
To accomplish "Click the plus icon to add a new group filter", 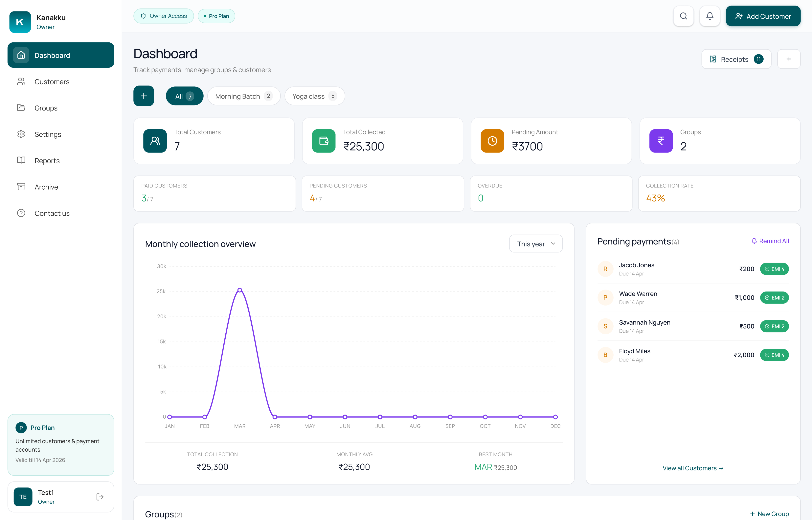I will pos(144,96).
